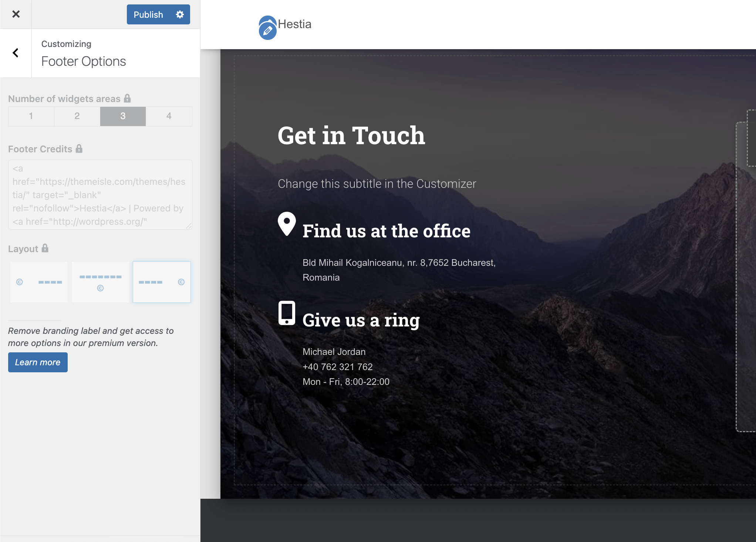Screen dimensions: 756x542
Task: Close the Customizer with the X icon
Action: coord(16,14)
